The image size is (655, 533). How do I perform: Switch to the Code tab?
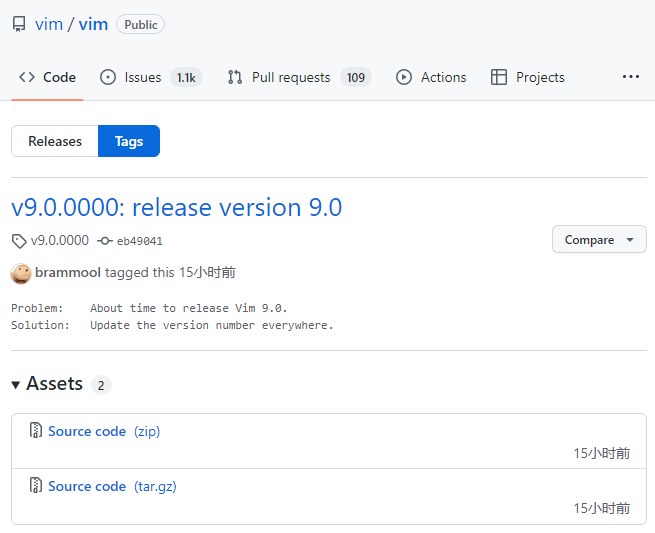(47, 77)
